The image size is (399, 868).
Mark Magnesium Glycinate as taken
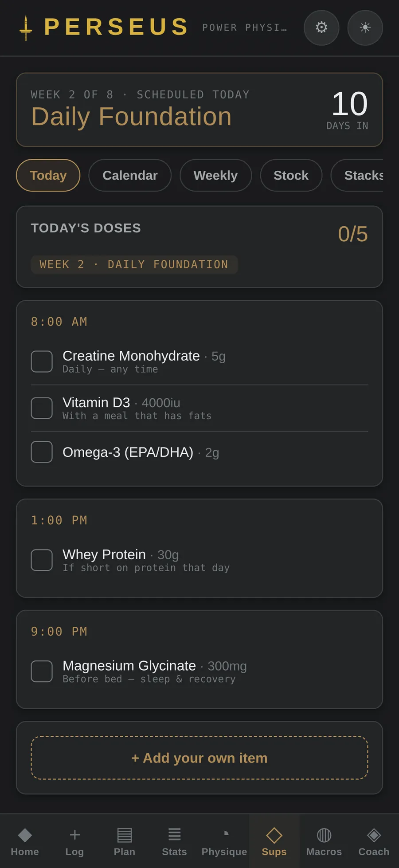point(42,671)
